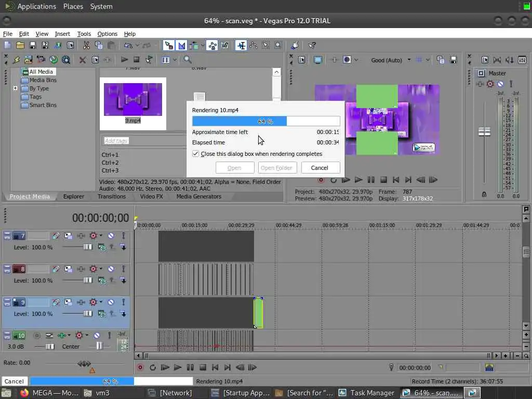Open the Insert menu
Viewport: 532px width, 399px height.
(62, 34)
